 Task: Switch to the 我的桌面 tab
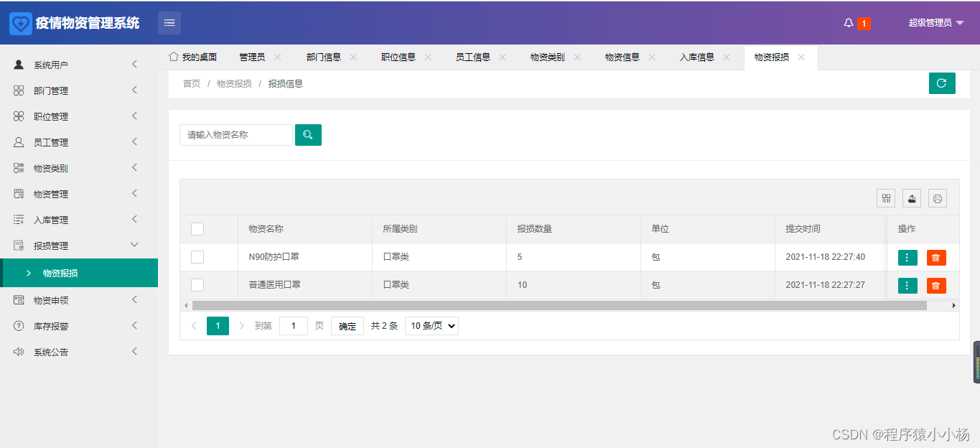[x=193, y=57]
